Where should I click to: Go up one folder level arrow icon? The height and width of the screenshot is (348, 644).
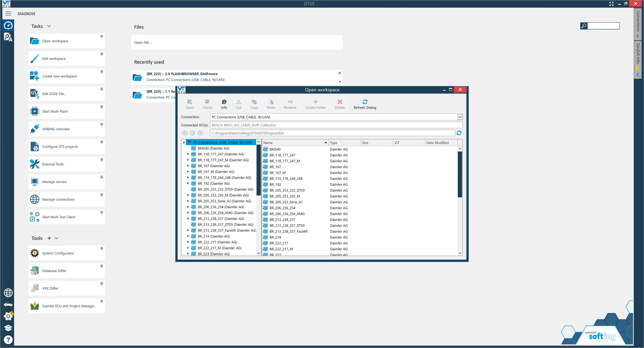[x=200, y=133]
